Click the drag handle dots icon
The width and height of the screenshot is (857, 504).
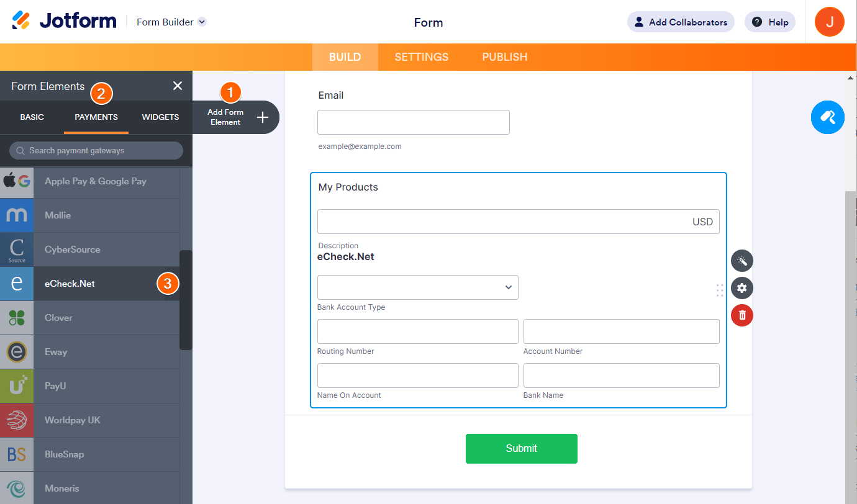[x=720, y=290]
